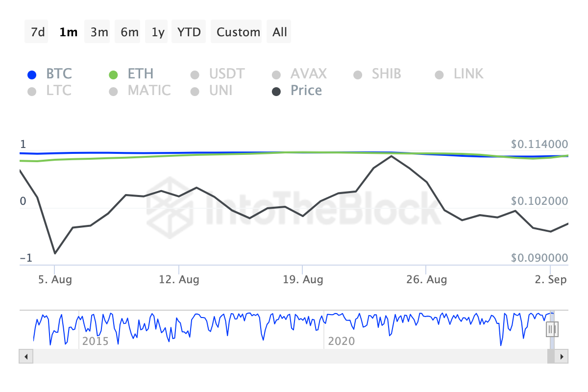
Task: Select the YTD time range
Action: (x=189, y=31)
